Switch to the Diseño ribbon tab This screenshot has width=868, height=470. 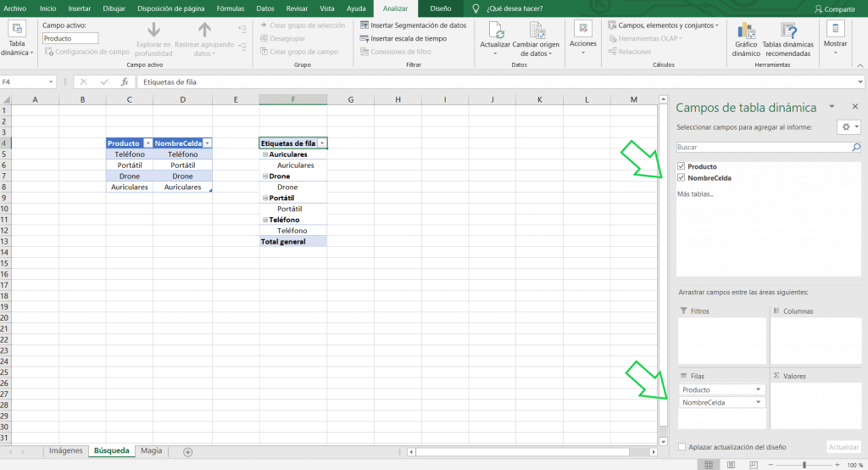441,8
